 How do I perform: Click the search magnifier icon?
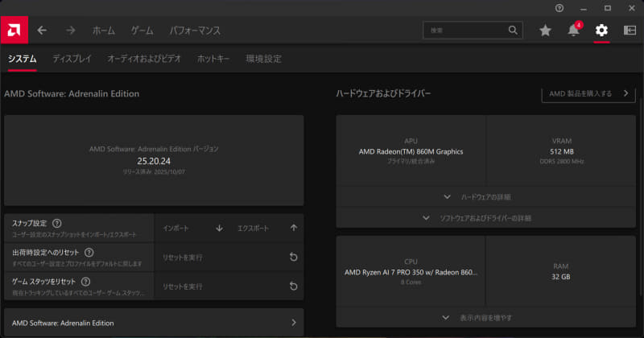pos(513,30)
